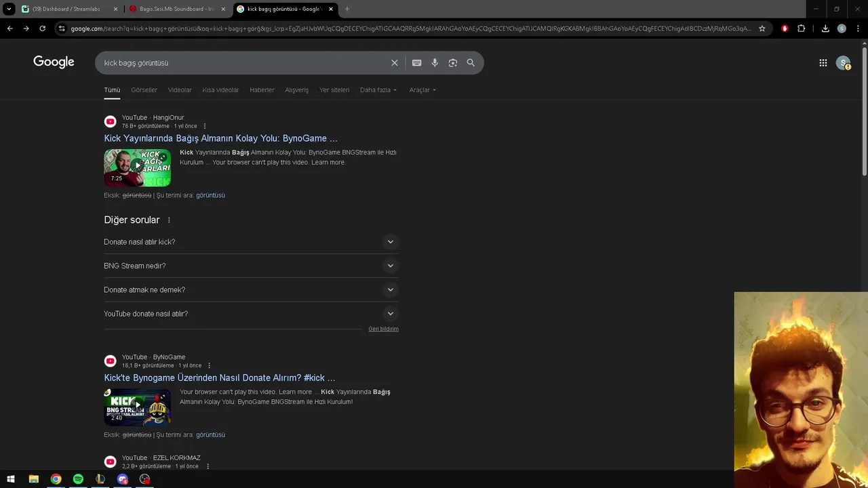The width and height of the screenshot is (868, 488).
Task: Open the red ad blocker extension
Action: click(785, 28)
